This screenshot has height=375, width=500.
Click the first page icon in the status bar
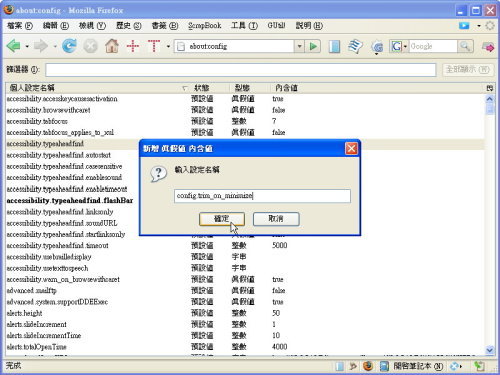339,366
